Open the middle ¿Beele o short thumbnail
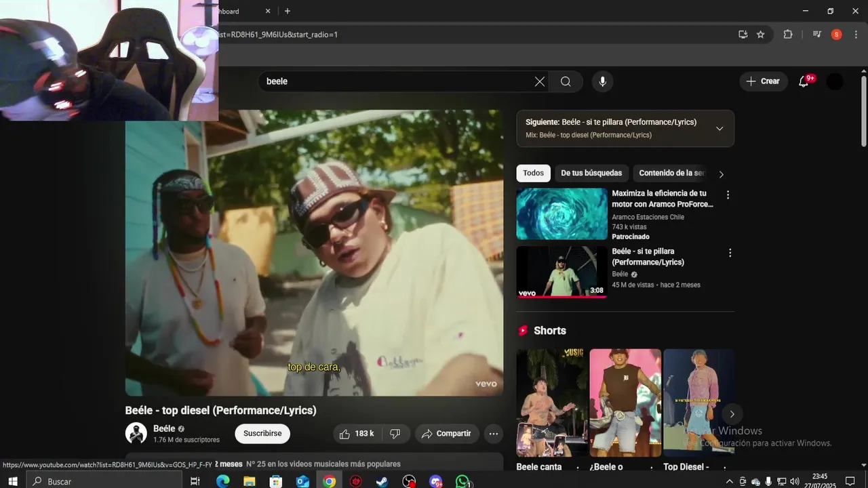Screen dimensions: 868x488 [x=625, y=403]
